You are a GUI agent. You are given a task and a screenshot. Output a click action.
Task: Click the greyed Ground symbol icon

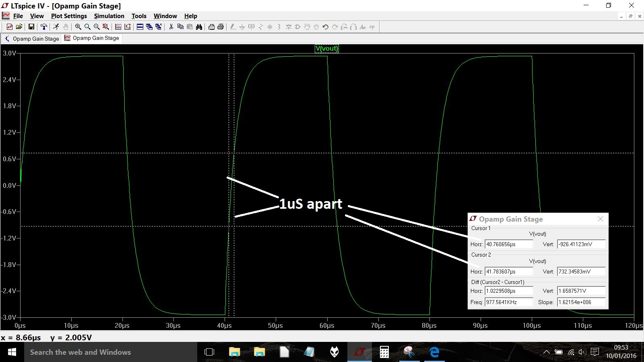click(242, 27)
